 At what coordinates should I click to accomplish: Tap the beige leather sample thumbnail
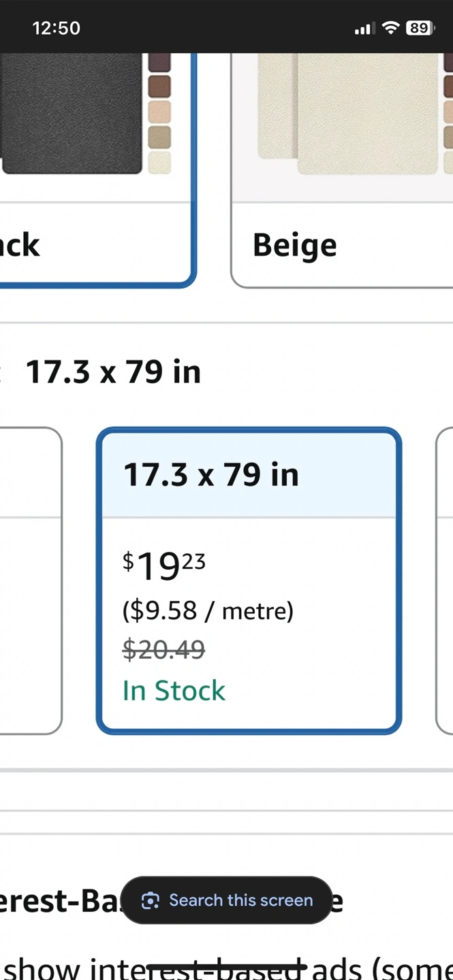347,114
